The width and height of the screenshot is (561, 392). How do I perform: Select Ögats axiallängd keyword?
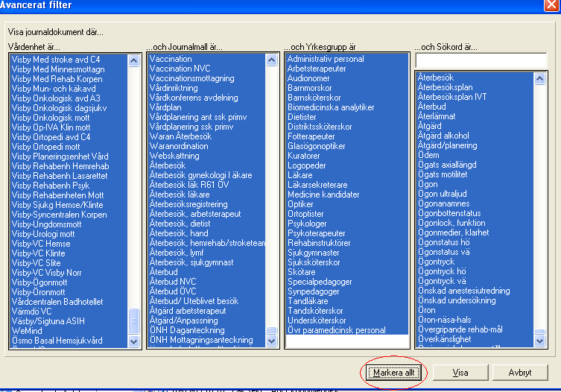(447, 164)
